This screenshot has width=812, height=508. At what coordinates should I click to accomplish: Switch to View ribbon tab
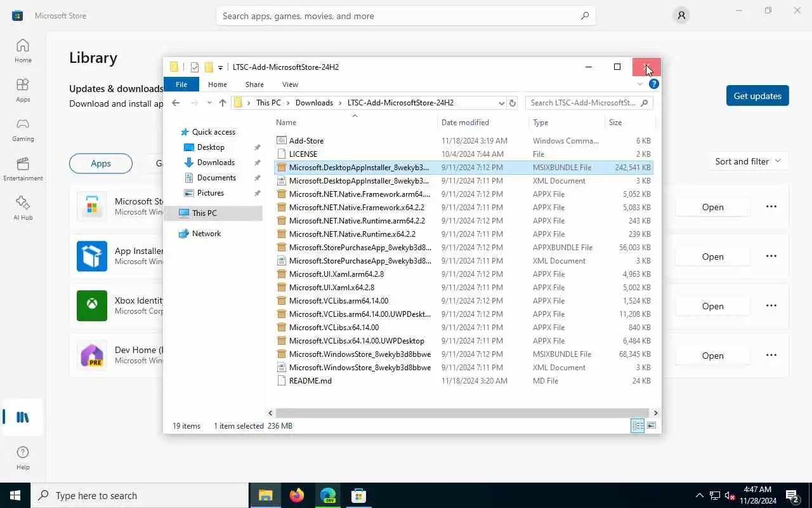tap(290, 84)
